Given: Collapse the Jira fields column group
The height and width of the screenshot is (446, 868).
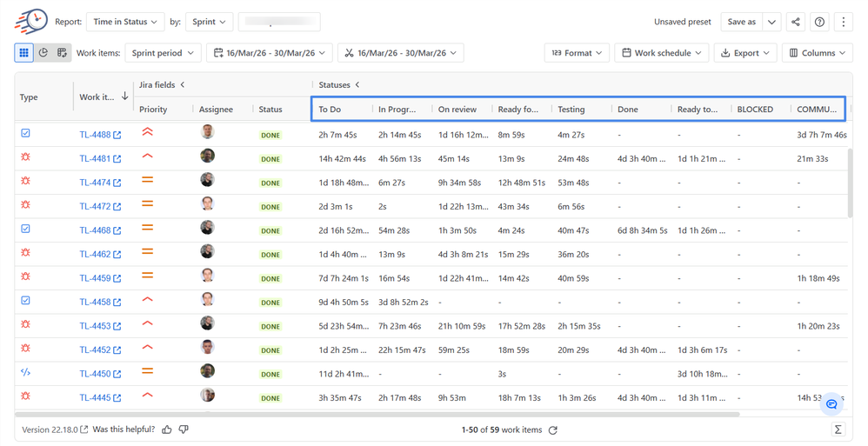Looking at the screenshot, I should pos(182,84).
